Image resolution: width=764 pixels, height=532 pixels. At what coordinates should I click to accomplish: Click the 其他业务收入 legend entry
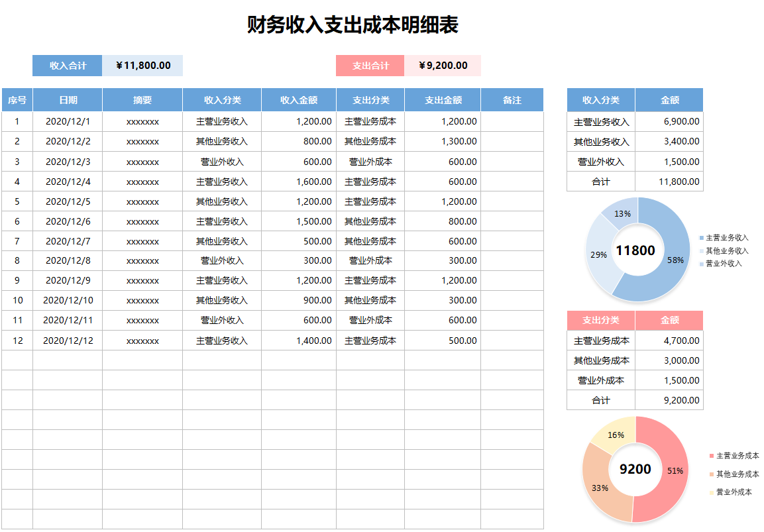pos(724,251)
